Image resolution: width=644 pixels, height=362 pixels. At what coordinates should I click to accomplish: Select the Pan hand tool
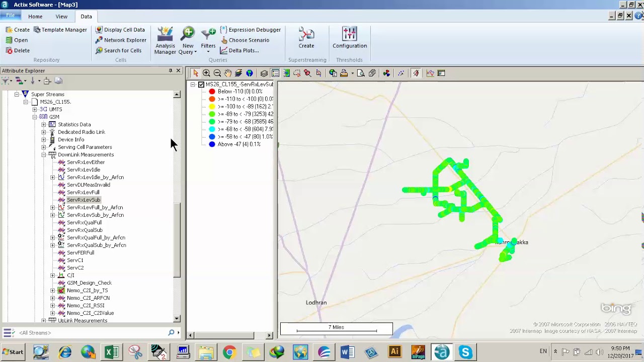[228, 73]
